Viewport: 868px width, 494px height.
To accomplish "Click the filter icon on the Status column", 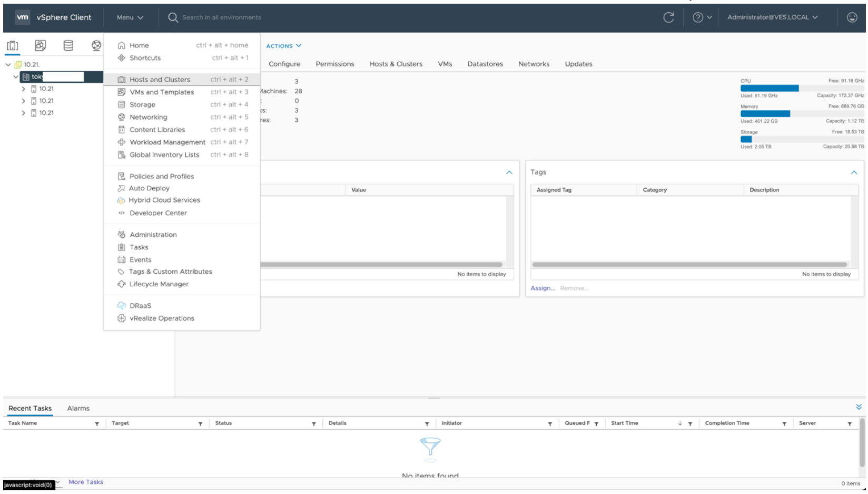I will [x=314, y=423].
